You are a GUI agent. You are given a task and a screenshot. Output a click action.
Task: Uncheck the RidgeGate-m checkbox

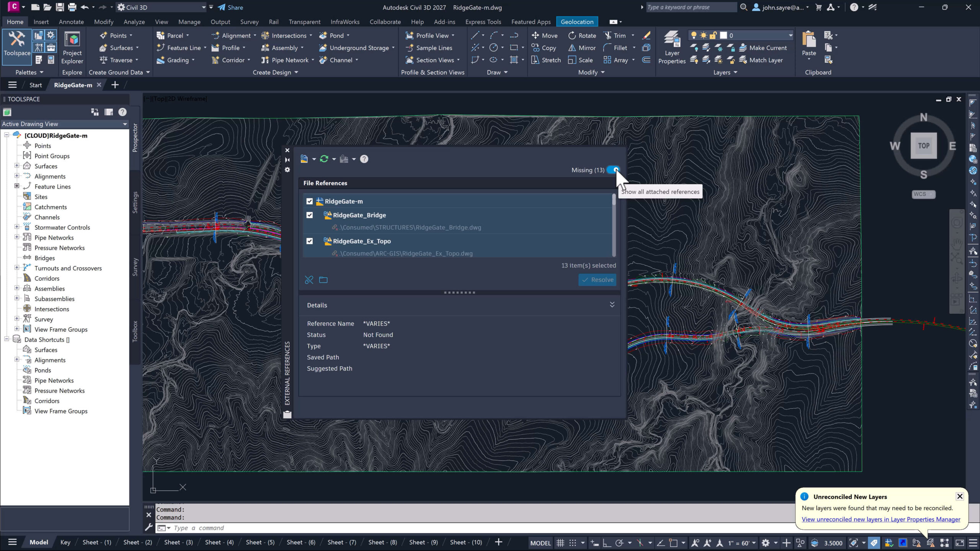point(309,201)
